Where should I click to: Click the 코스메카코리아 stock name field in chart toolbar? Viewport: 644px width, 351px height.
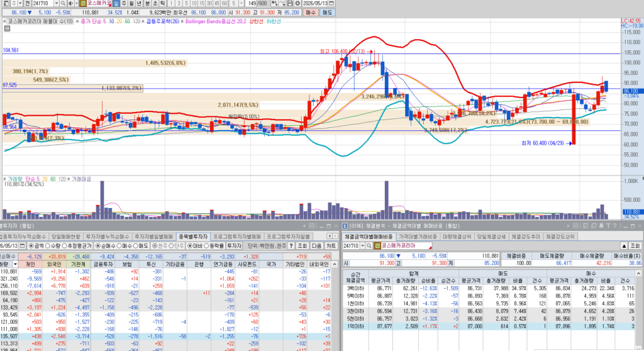coord(99,3)
